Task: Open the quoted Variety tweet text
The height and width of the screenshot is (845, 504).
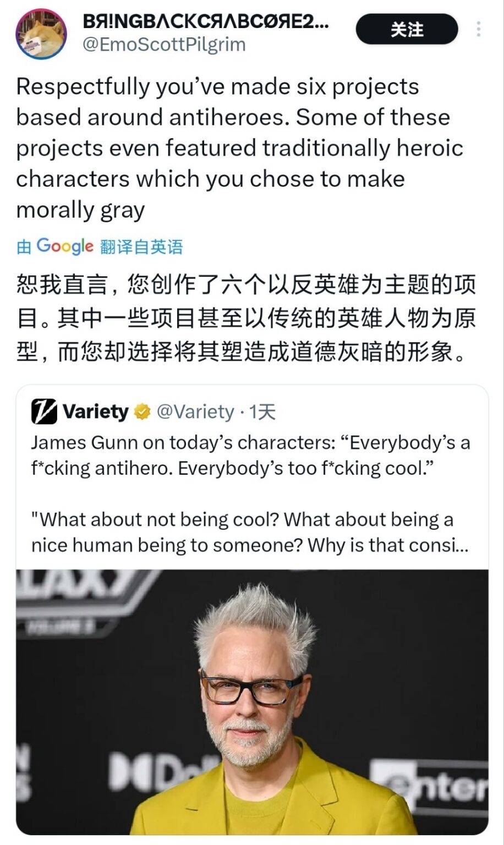Action: tap(251, 494)
